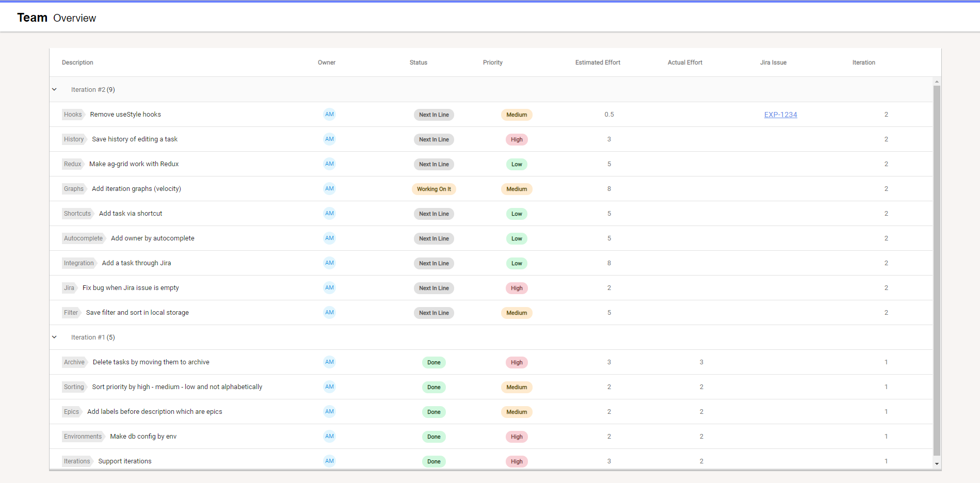Sort by the Actual Effort column header
The width and height of the screenshot is (980, 483).
point(685,62)
